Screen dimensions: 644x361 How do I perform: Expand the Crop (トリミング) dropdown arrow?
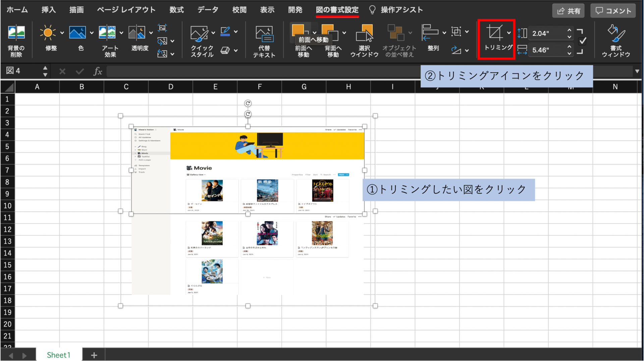[509, 33]
